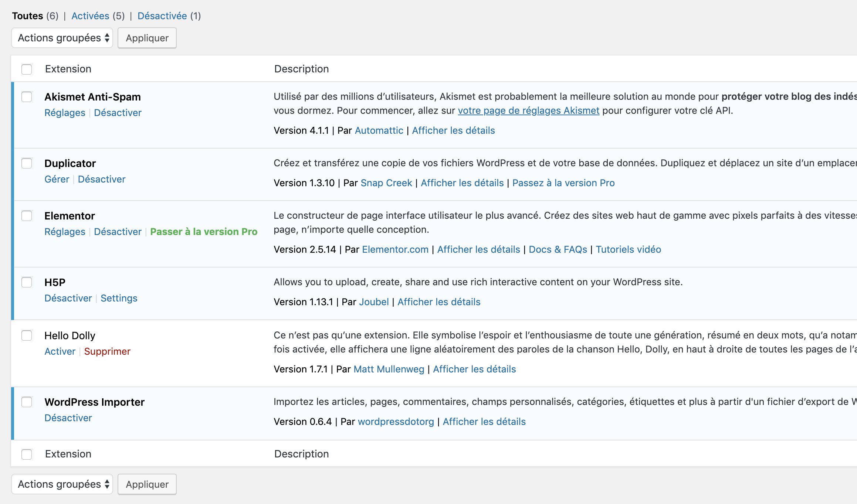Filter by Activées plugins
Screen dimensions: 857x504
click(x=90, y=16)
